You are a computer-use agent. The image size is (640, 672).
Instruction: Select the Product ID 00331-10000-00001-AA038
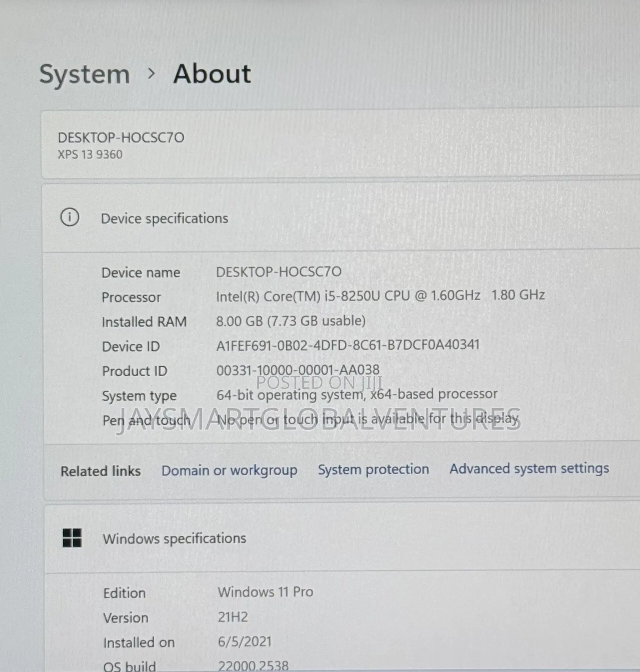(x=298, y=370)
